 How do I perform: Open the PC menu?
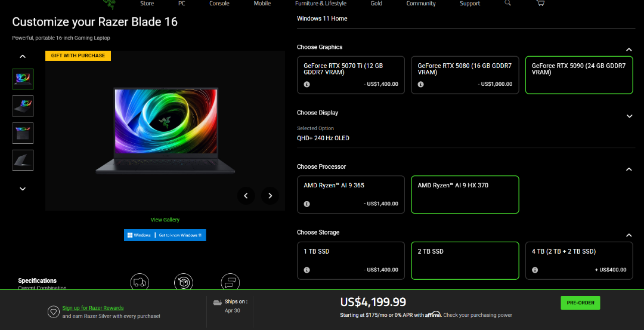pyautogui.click(x=182, y=4)
